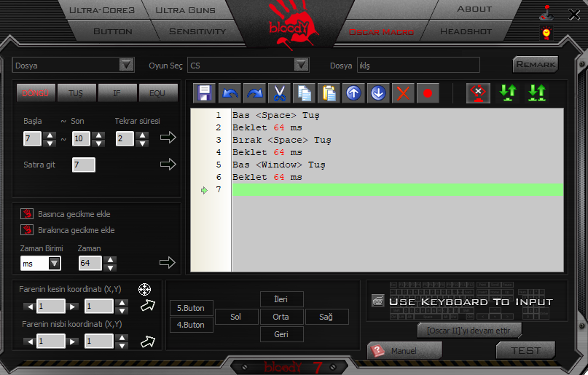Move line up with blue arrow icon
This screenshot has height=375, width=588.
click(353, 93)
